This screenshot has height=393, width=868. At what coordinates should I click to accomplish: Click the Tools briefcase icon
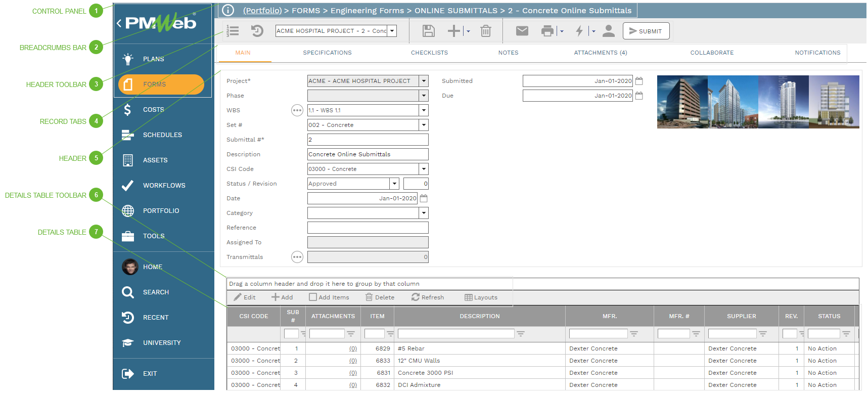[x=128, y=236]
